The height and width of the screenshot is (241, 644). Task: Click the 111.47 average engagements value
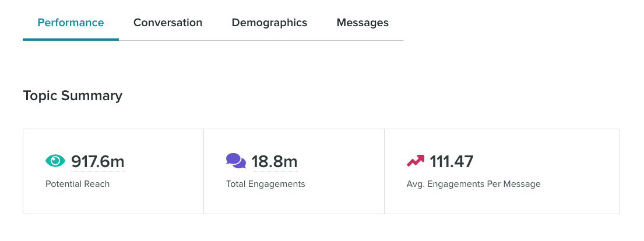[451, 161]
